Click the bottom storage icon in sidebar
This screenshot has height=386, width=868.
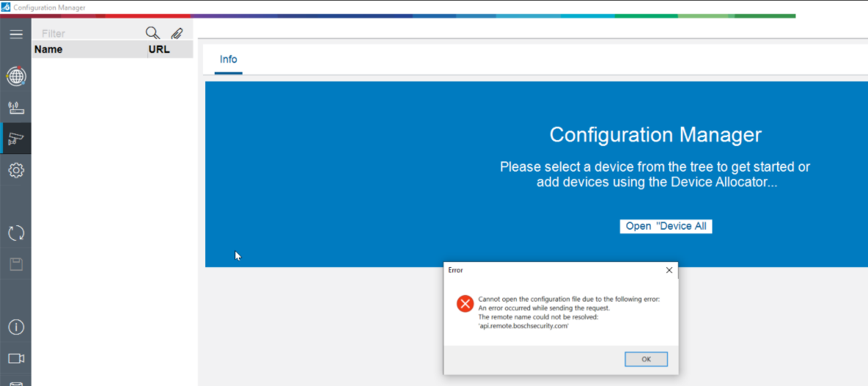tap(16, 382)
